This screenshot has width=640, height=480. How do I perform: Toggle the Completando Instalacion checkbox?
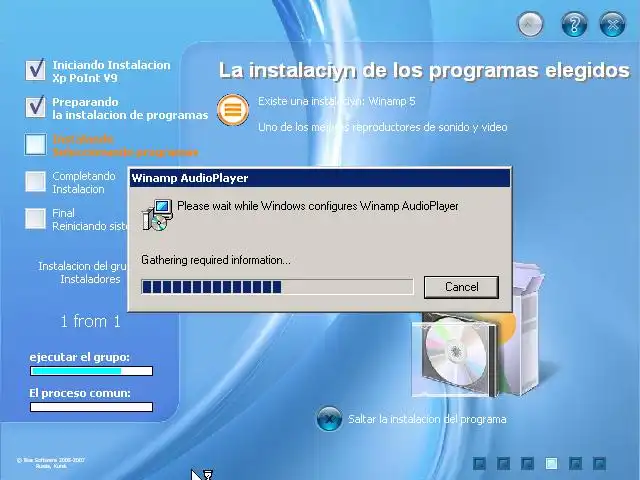(36, 182)
